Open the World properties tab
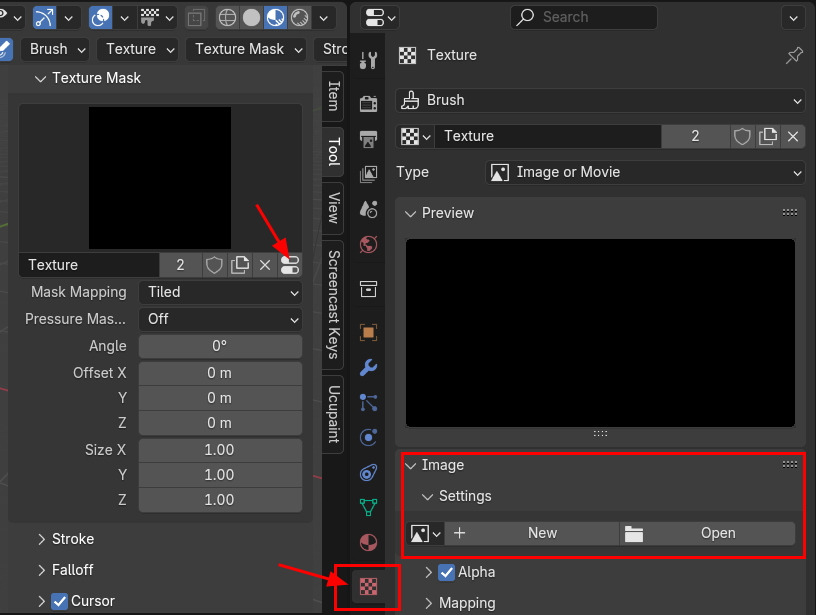The height and width of the screenshot is (615, 816). (x=368, y=244)
